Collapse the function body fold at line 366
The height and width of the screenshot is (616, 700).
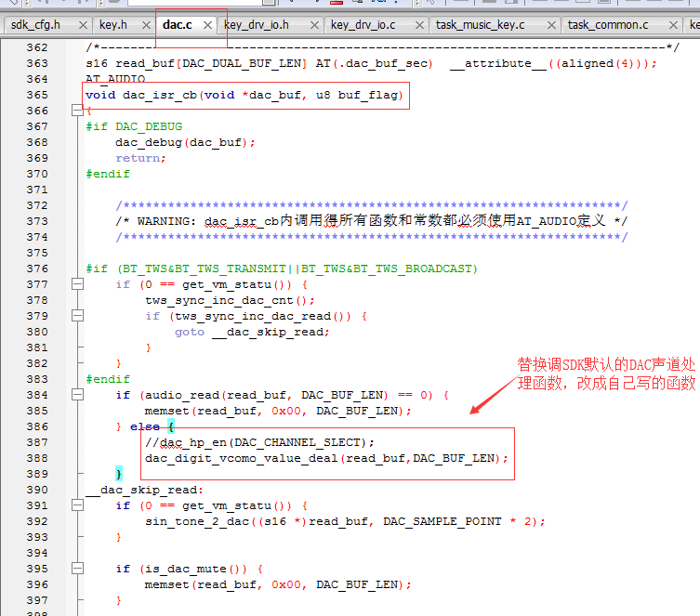coord(78,111)
